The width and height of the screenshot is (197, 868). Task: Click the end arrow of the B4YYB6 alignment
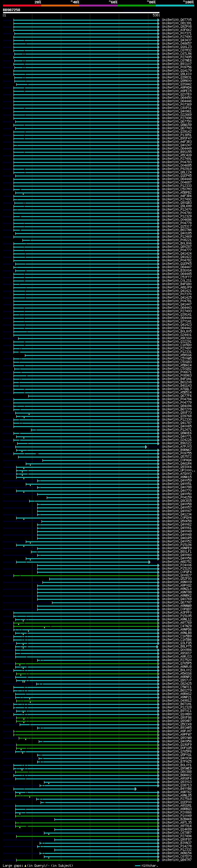click(136, 789)
